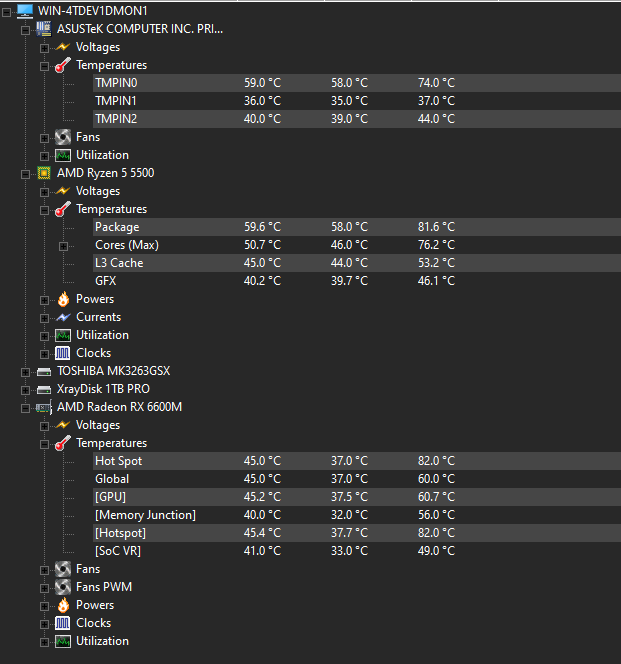Click the Clocks waveform icon under AMD Ryzen
621x664 pixels.
pos(63,353)
